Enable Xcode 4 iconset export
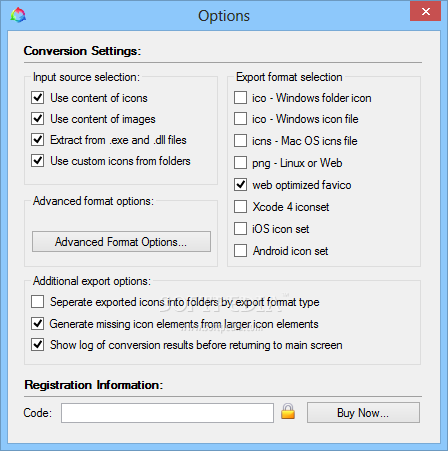 tap(240, 207)
